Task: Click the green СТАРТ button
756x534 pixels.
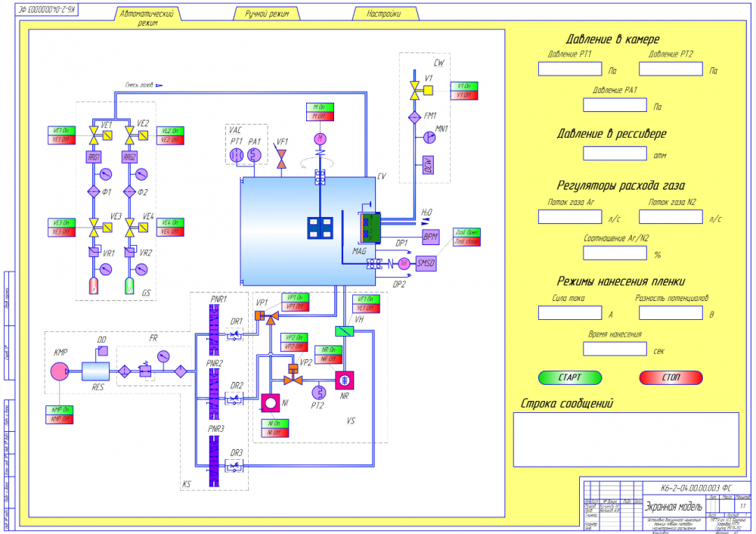Action: (x=570, y=377)
